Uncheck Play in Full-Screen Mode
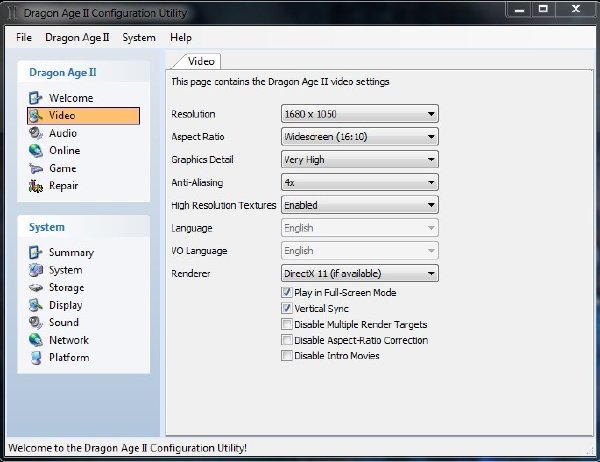 (287, 293)
